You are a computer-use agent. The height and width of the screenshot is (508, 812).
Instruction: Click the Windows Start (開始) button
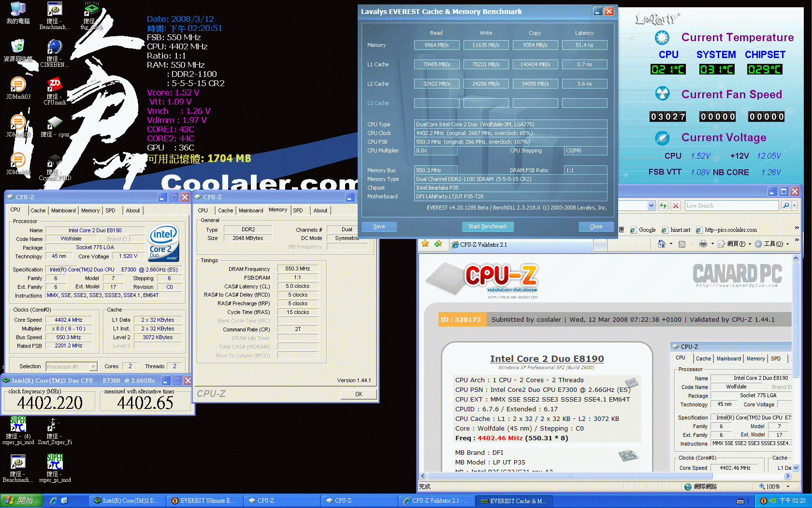click(x=22, y=501)
